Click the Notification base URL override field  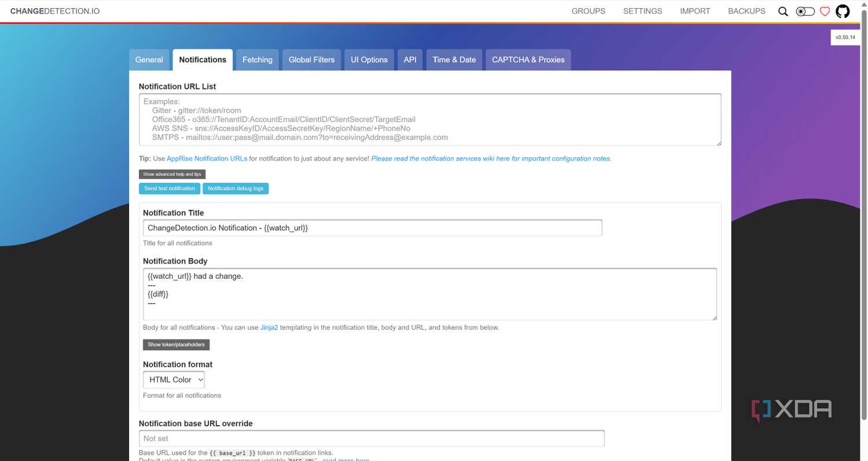point(372,438)
